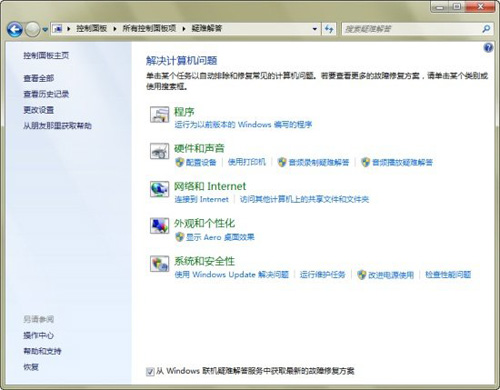Open the 程序 category heading
Screen dimensions: 500x390
click(184, 112)
